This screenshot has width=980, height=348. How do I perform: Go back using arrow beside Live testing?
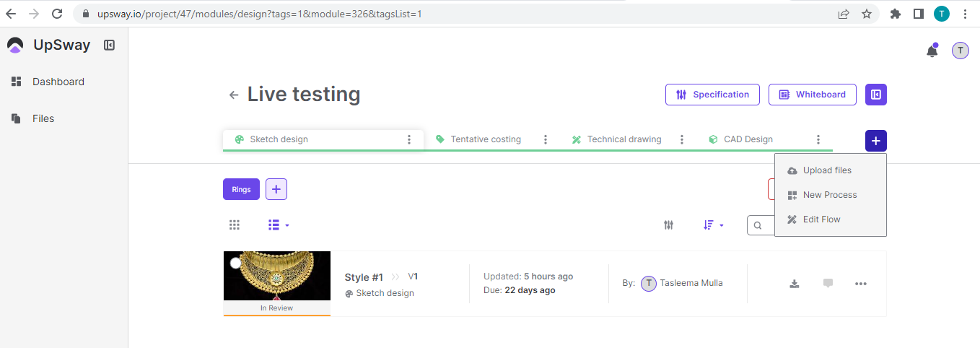tap(233, 95)
